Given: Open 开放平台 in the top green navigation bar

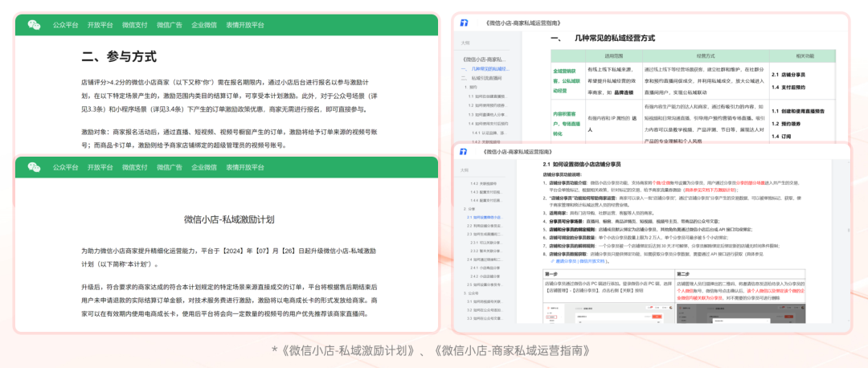Looking at the screenshot, I should [x=100, y=25].
